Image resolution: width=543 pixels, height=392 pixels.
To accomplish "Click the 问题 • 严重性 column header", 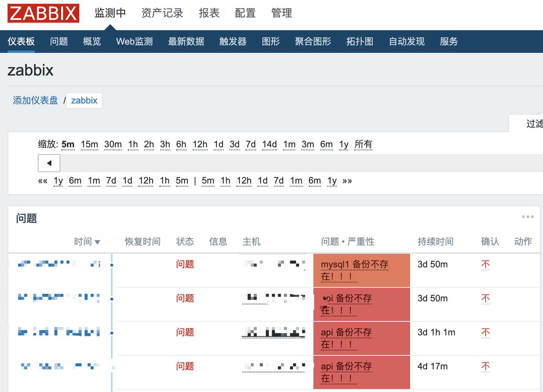I will pyautogui.click(x=348, y=242).
